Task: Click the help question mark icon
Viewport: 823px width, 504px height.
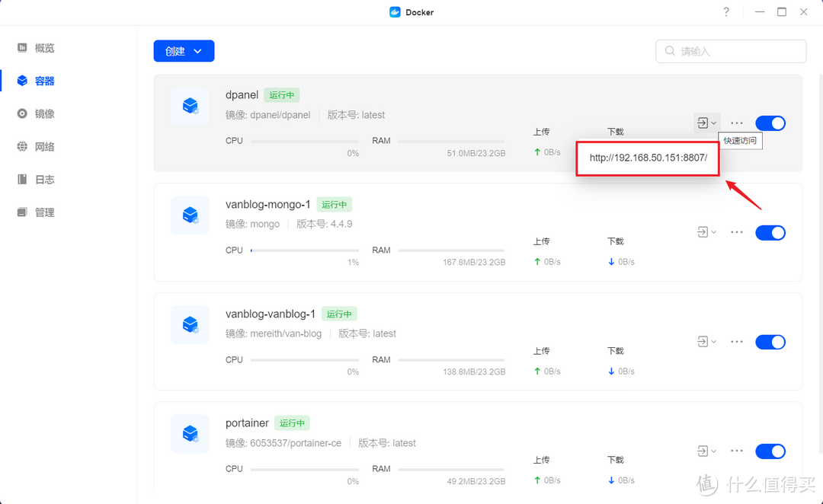Action: [725, 12]
